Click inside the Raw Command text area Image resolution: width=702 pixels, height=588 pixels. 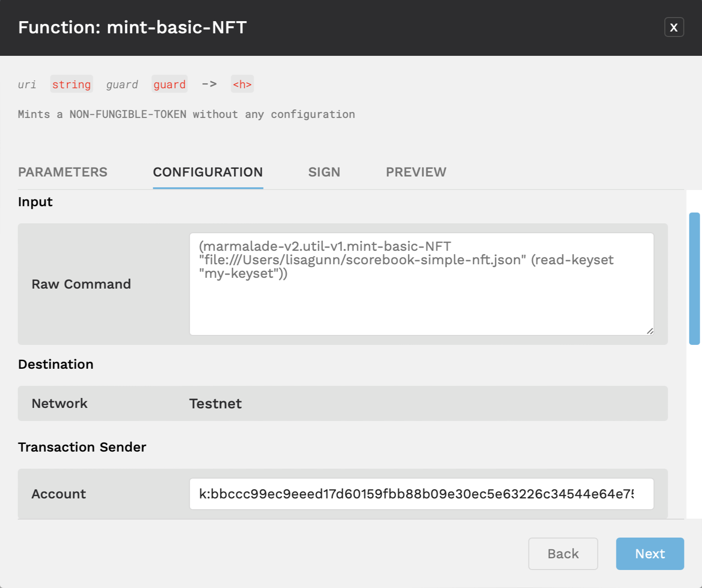[x=422, y=284]
